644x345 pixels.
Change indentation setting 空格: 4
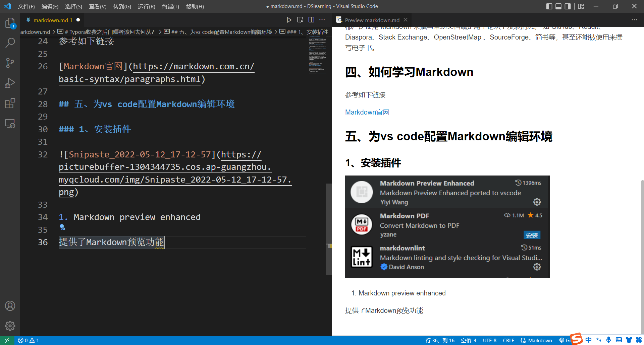(x=469, y=340)
